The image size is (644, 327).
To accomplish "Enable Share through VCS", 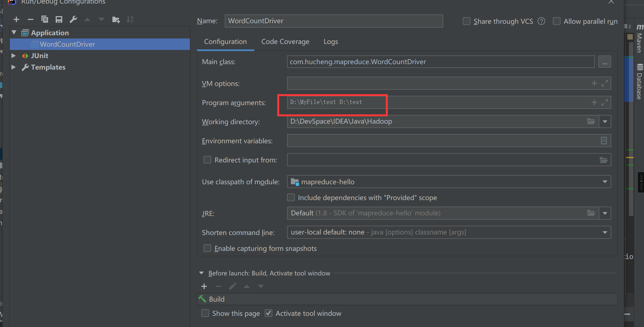I will pyautogui.click(x=467, y=21).
